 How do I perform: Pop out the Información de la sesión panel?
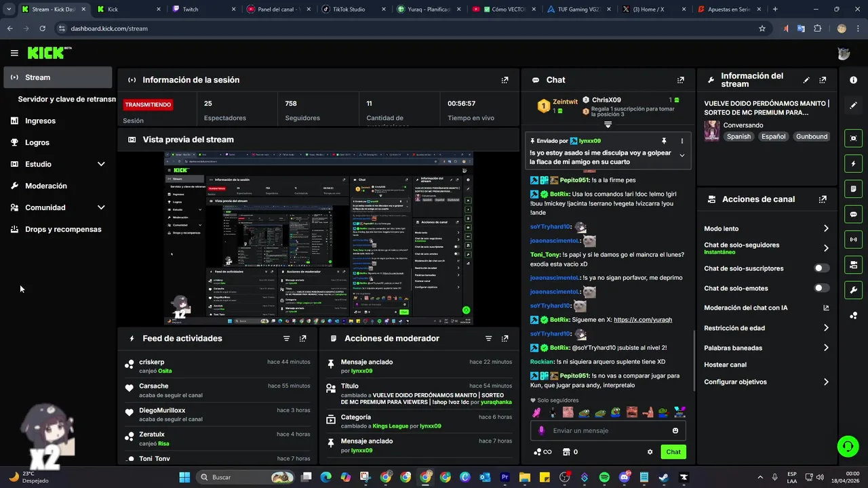pyautogui.click(x=505, y=80)
